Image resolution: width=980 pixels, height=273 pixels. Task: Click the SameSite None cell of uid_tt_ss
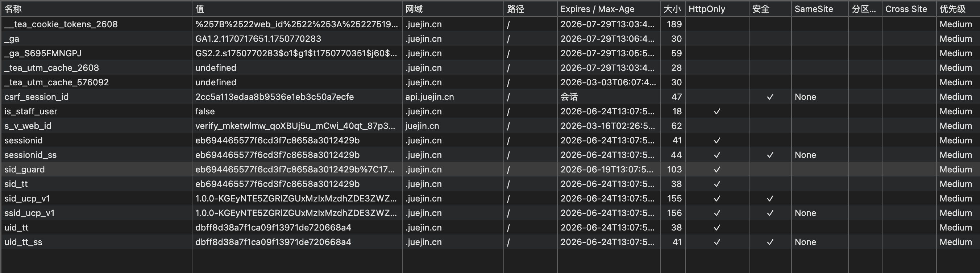click(x=820, y=242)
